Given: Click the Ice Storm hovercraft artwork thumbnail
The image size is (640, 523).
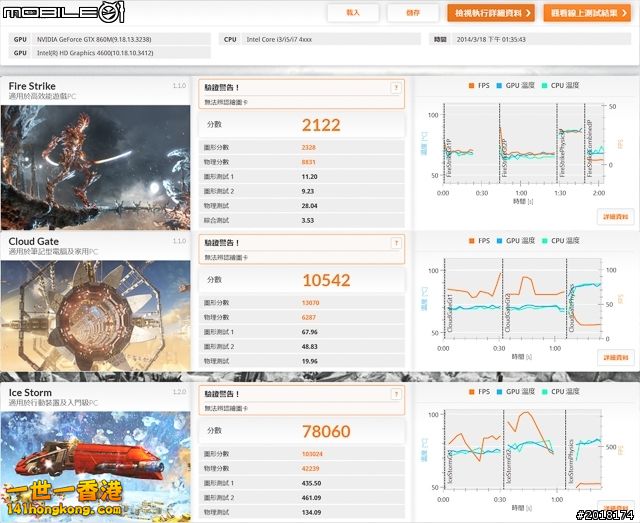Looking at the screenshot, I should (96, 466).
